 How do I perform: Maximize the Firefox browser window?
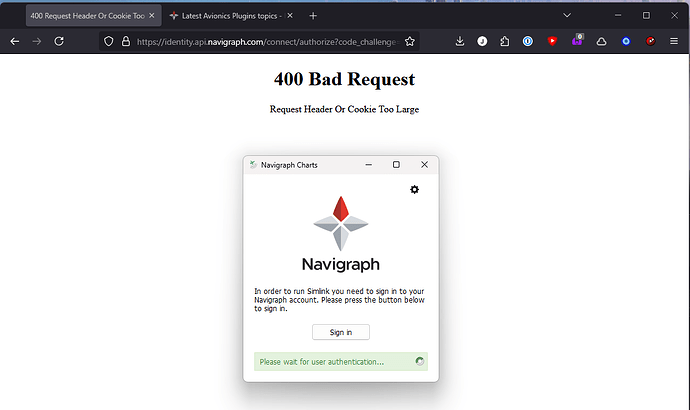point(646,15)
